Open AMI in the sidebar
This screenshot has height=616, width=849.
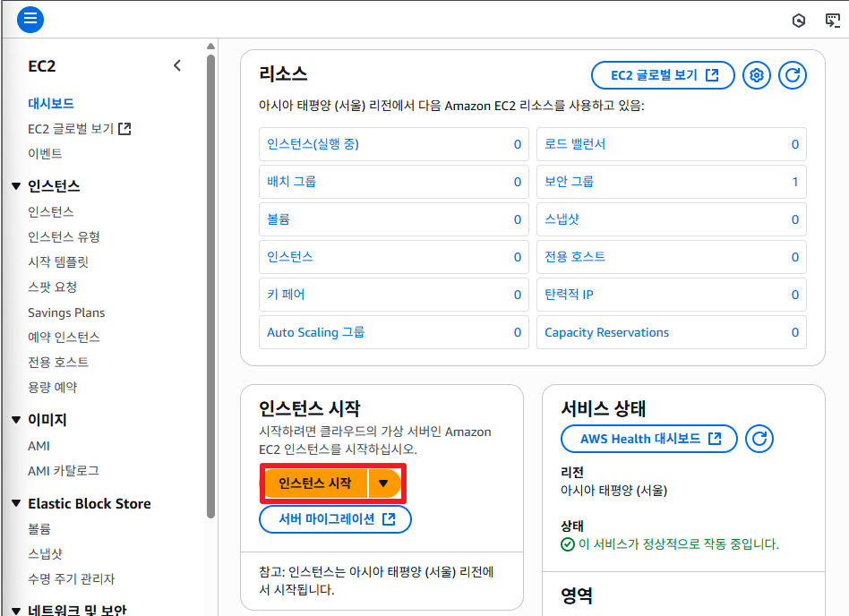(39, 446)
